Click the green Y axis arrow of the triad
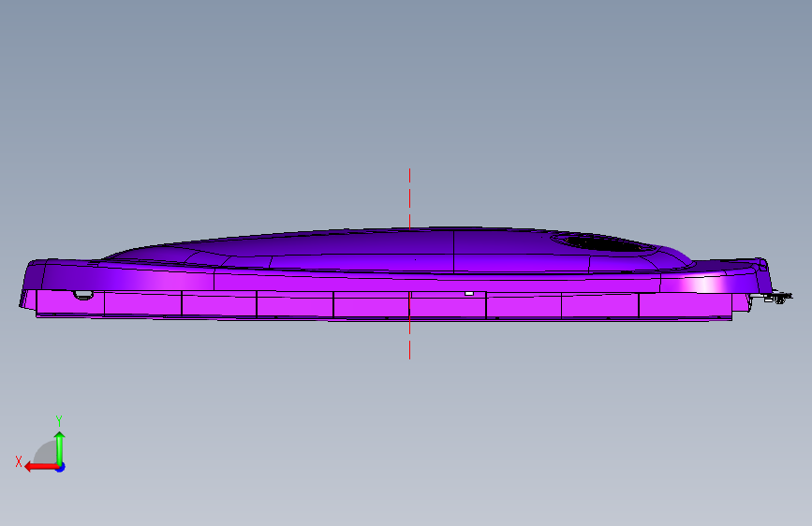812x526 pixels. click(x=60, y=448)
